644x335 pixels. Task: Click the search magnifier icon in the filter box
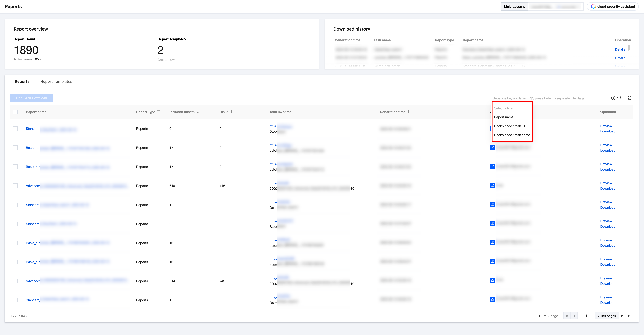619,98
